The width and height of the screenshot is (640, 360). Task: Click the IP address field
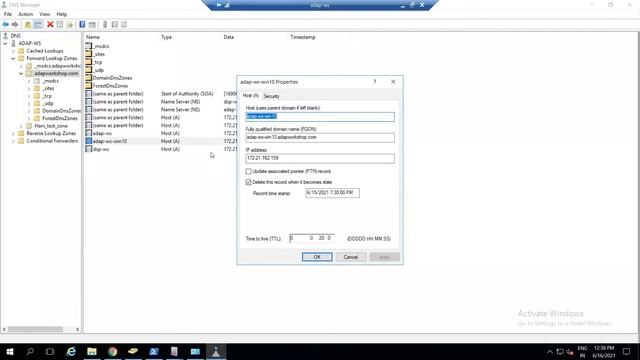(320, 158)
